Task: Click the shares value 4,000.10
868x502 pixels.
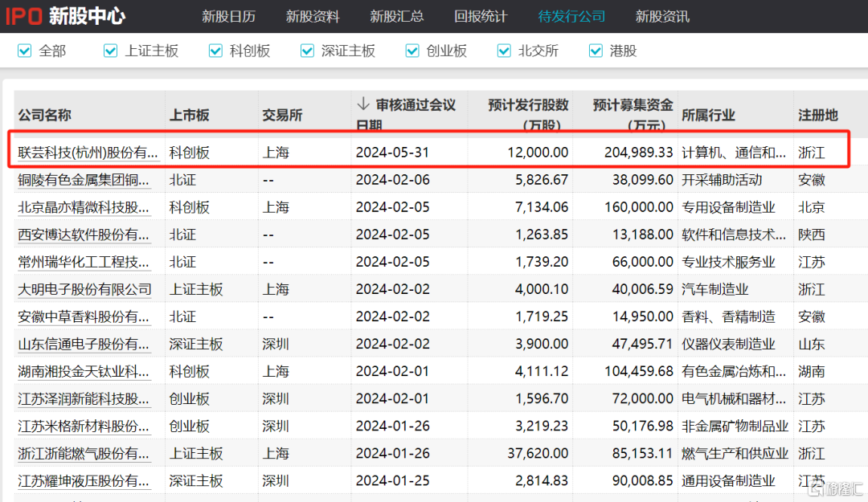Action: pyautogui.click(x=542, y=289)
